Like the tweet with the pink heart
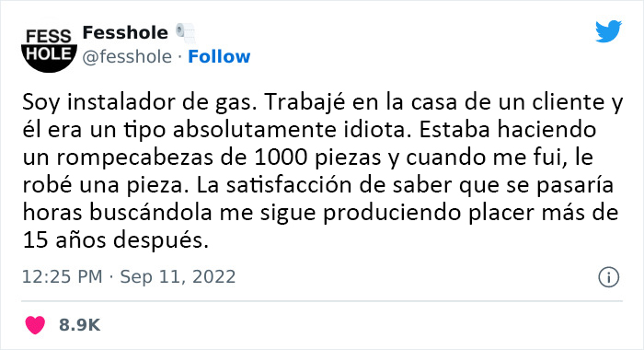Image resolution: width=644 pixels, height=350 pixels. [x=35, y=325]
